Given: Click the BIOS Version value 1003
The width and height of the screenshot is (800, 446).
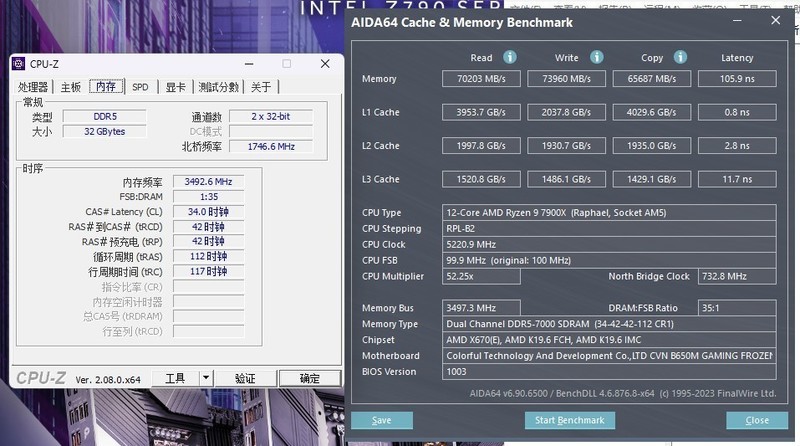Looking at the screenshot, I should pyautogui.click(x=609, y=371).
